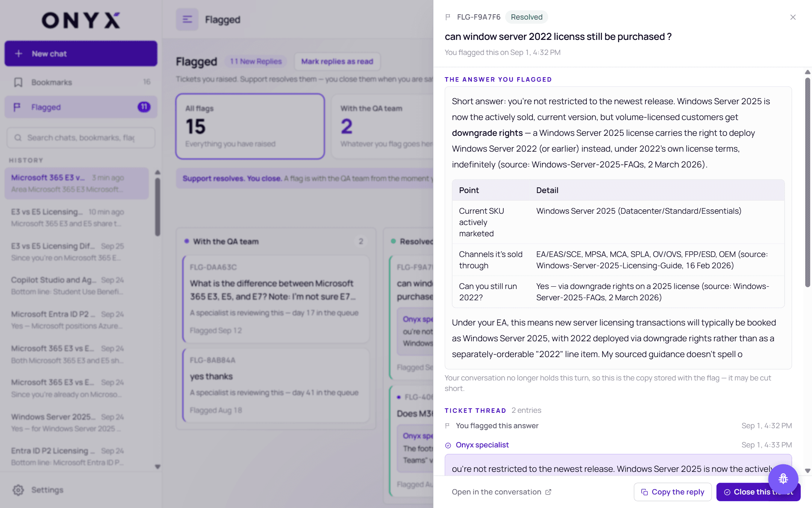Click the 11 New Replies badge

pyautogui.click(x=256, y=61)
